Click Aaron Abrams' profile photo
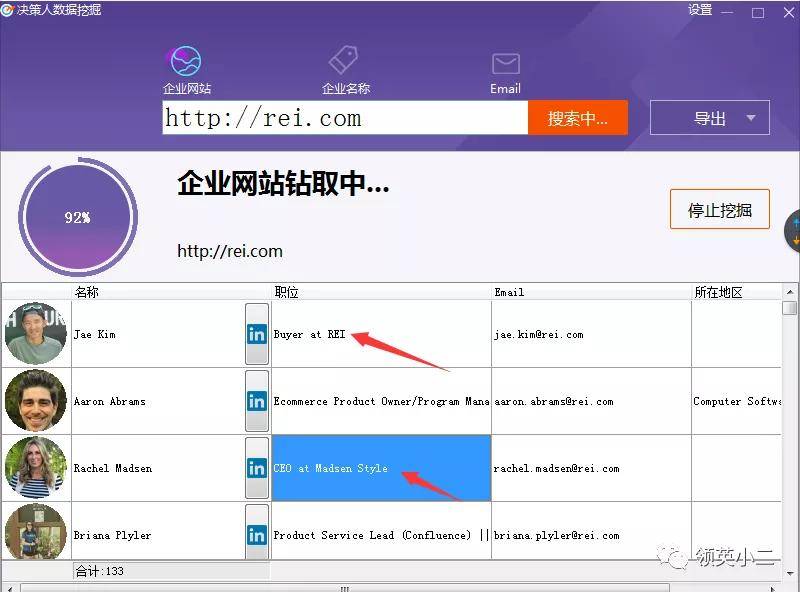800x592 pixels. 36,401
